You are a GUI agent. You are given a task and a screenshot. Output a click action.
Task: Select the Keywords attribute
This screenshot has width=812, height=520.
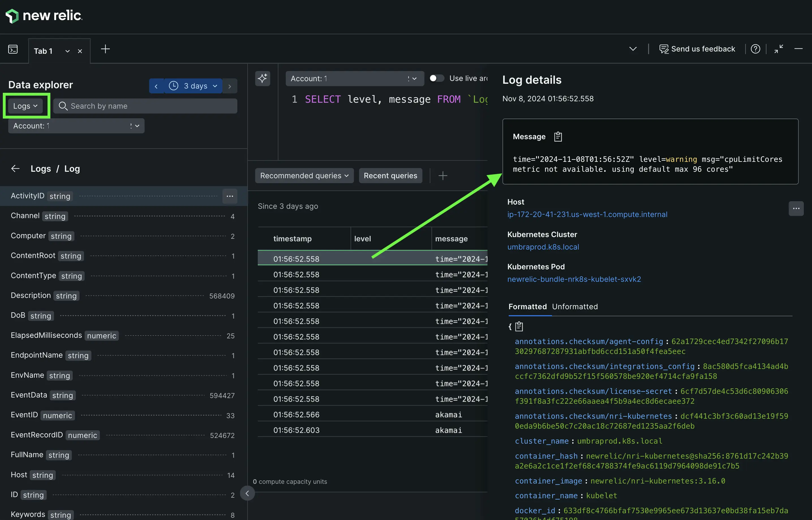[x=124, y=515]
